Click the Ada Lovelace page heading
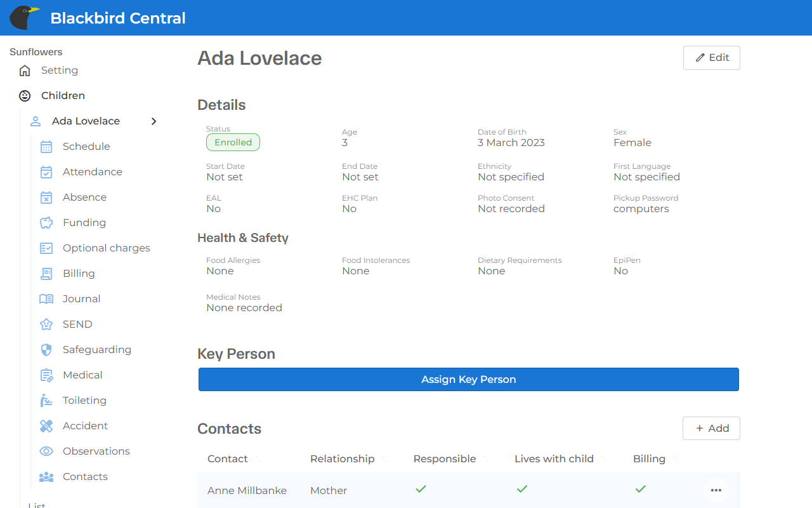This screenshot has width=812, height=508. (259, 58)
